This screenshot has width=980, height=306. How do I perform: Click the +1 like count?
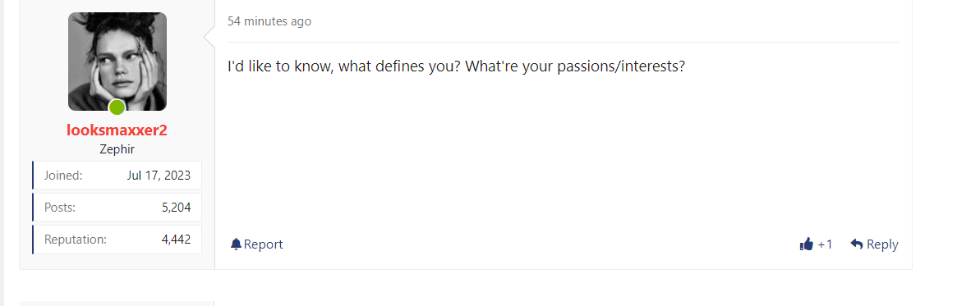click(825, 244)
